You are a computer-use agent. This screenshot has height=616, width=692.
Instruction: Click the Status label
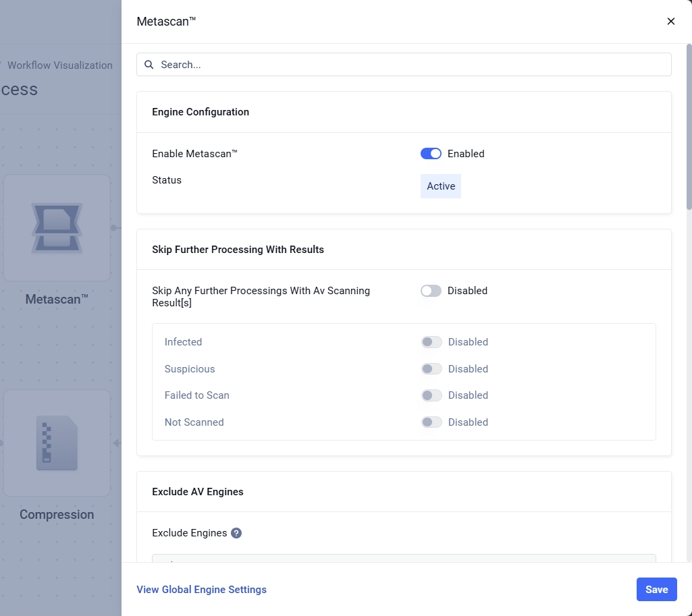pyautogui.click(x=167, y=180)
